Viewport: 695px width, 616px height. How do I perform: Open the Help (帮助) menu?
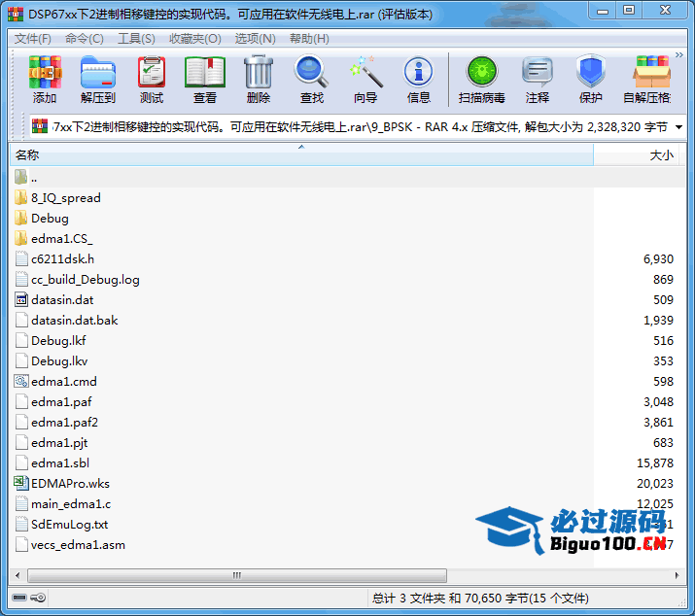click(x=309, y=39)
